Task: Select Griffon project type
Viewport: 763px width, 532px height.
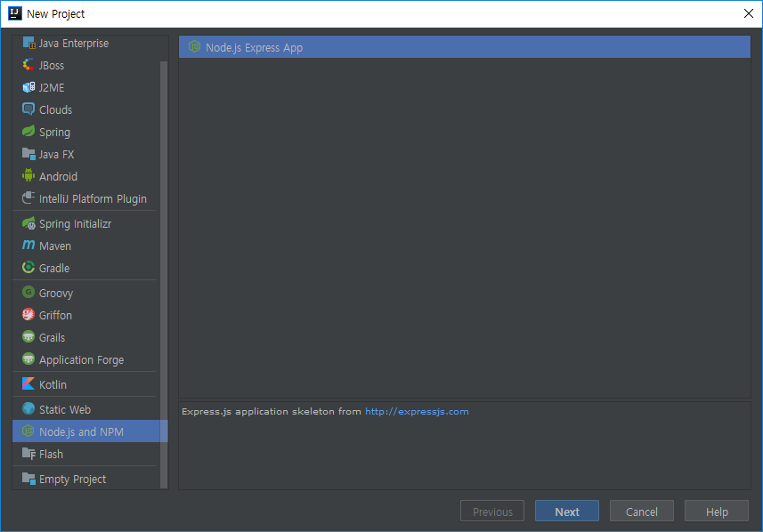Action: click(55, 316)
